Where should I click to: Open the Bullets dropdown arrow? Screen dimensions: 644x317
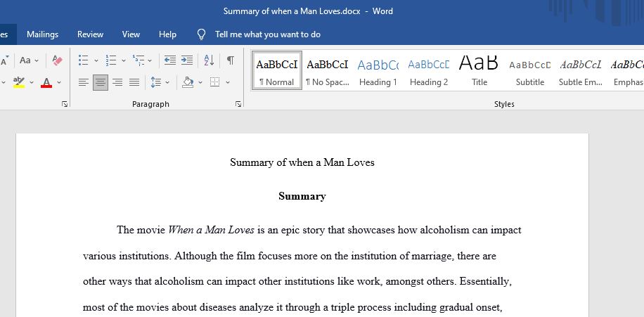[x=96, y=60]
